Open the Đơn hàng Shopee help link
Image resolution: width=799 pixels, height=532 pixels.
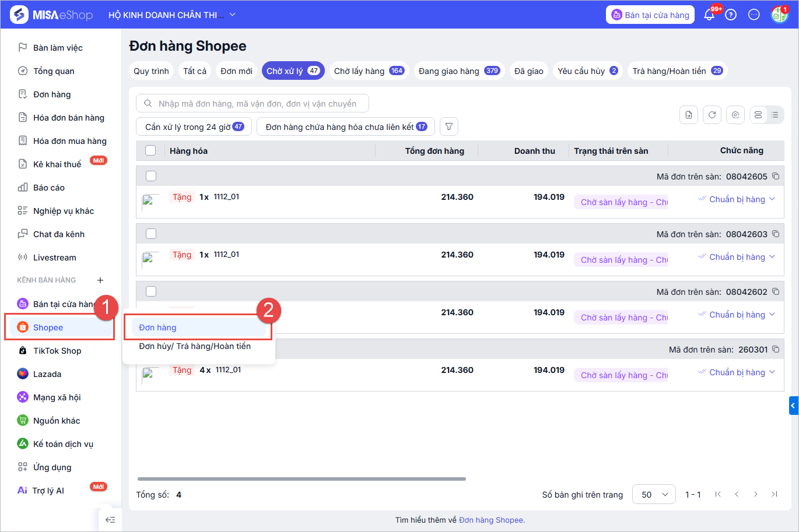pos(492,520)
